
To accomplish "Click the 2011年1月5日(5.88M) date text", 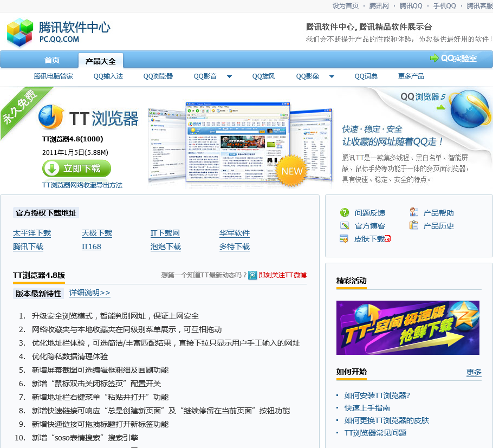I will pos(75,152).
